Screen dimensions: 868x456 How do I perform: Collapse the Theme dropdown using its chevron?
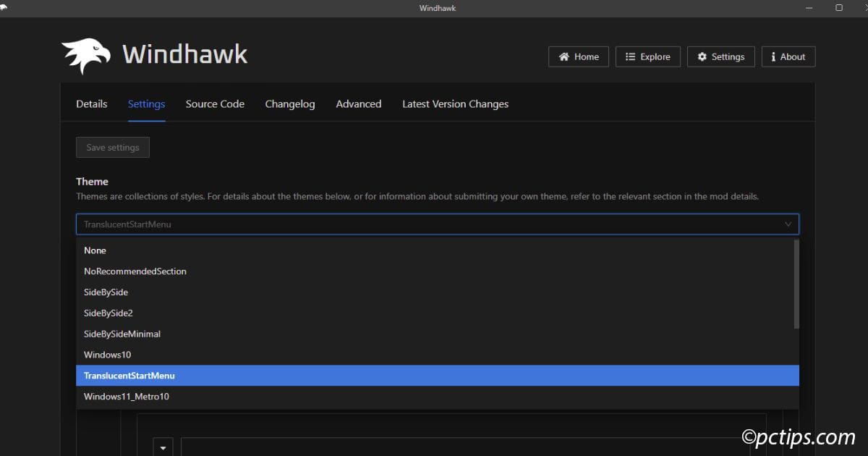[788, 224]
